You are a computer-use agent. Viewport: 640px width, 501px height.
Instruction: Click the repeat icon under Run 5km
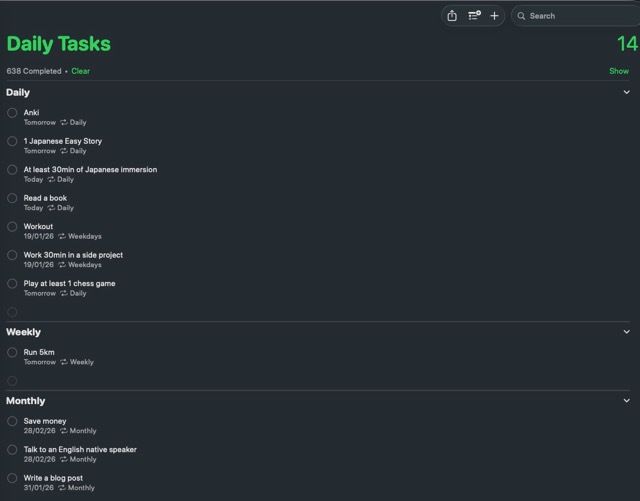pos(64,362)
